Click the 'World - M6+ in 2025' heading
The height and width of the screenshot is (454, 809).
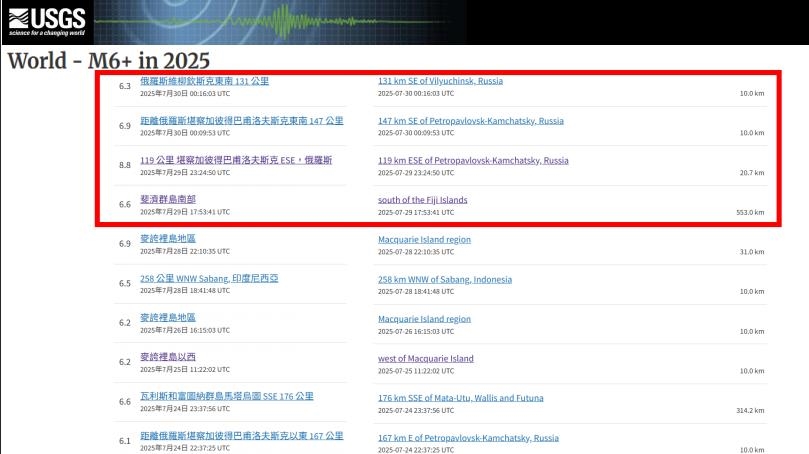tap(108, 60)
